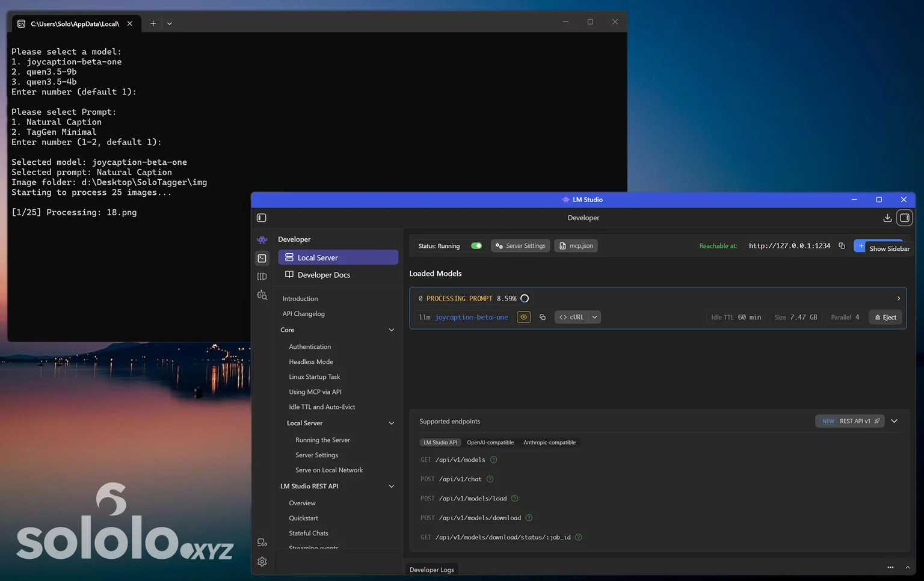Open a new tab in the terminal window
This screenshot has width=924, height=581.
pos(153,23)
